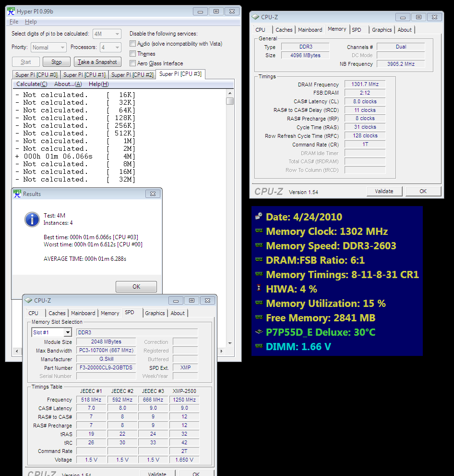The width and height of the screenshot is (454, 476).
Task: Click the chip icon beside P7P55D_E Deluxe
Action: [x=259, y=331]
